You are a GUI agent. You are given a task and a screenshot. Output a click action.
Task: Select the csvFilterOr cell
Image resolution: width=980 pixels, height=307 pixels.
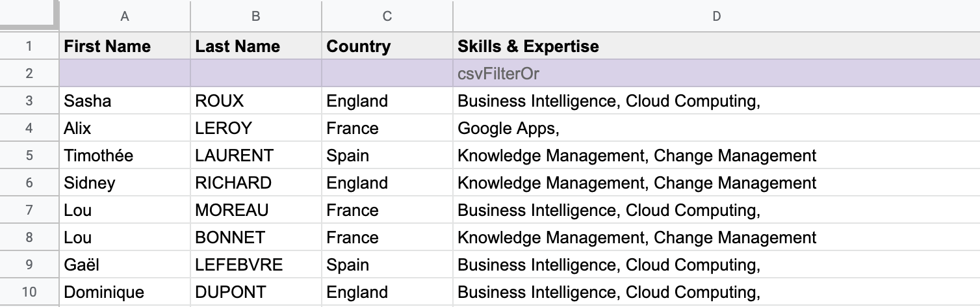(x=716, y=73)
